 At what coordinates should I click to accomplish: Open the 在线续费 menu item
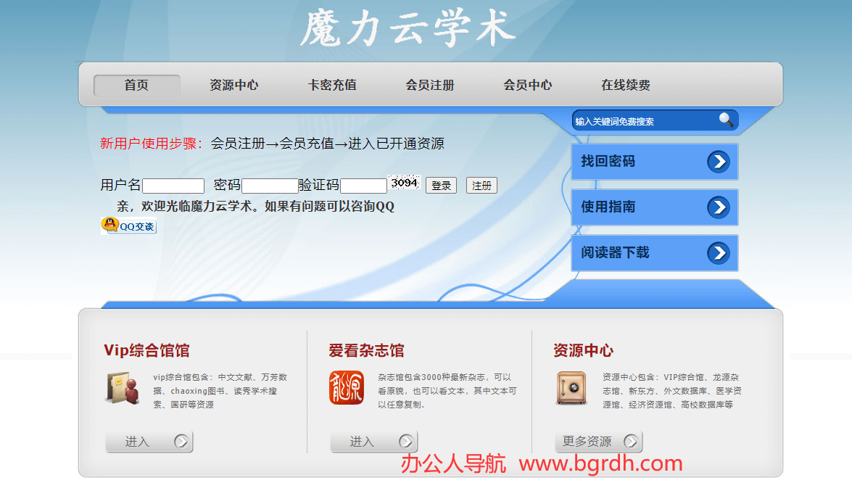[x=626, y=86]
